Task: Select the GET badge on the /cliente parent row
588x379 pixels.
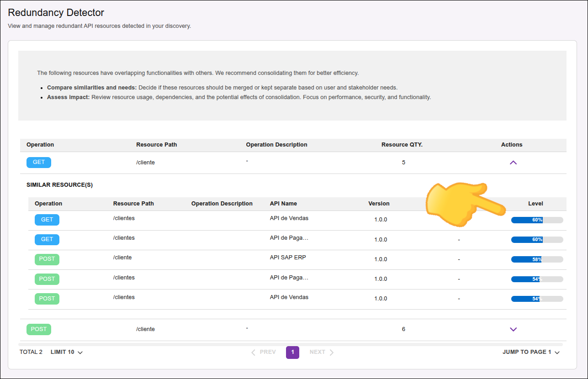Action: tap(38, 162)
